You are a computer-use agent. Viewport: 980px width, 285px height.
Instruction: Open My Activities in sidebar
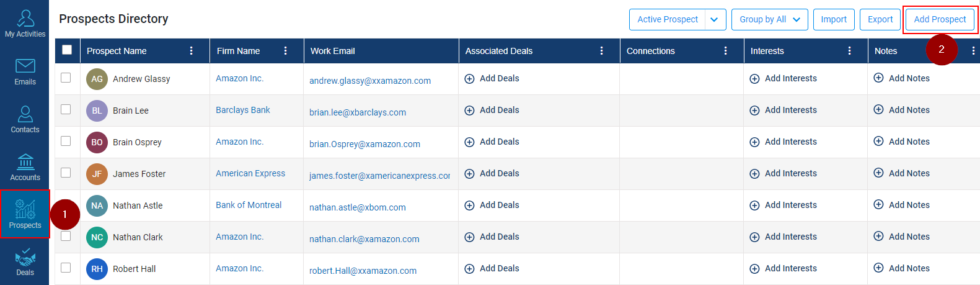25,24
